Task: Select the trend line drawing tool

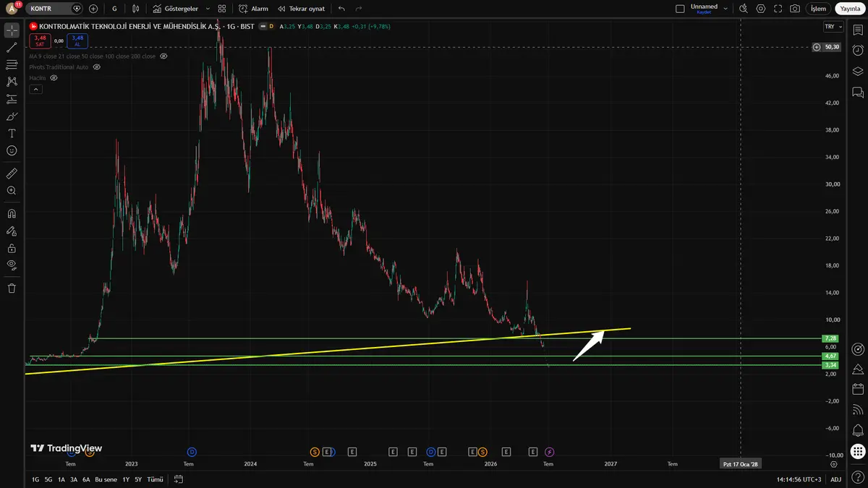Action: point(12,48)
